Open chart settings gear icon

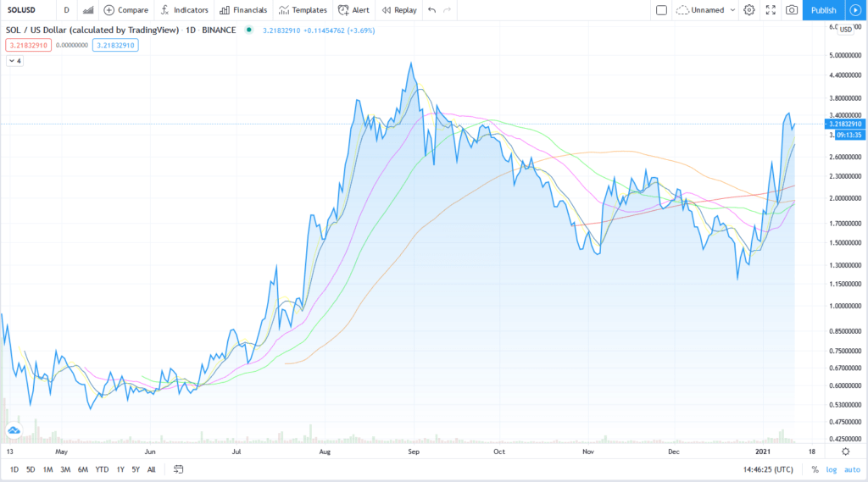(x=748, y=10)
